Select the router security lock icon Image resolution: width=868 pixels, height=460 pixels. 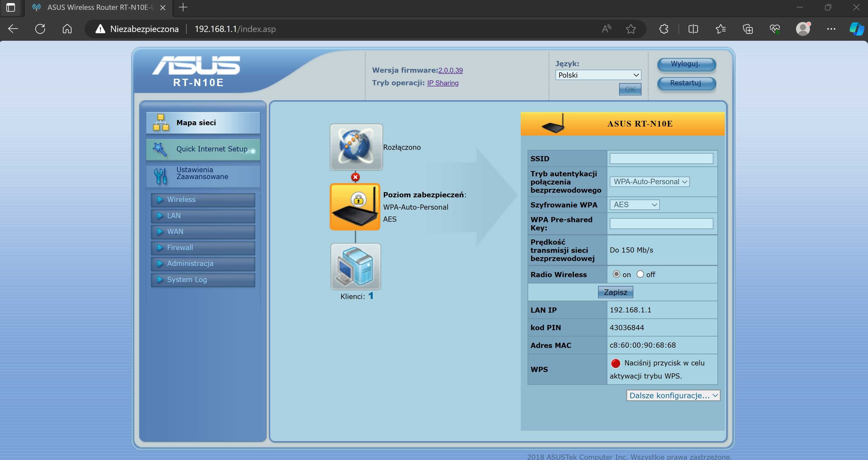coord(355,207)
